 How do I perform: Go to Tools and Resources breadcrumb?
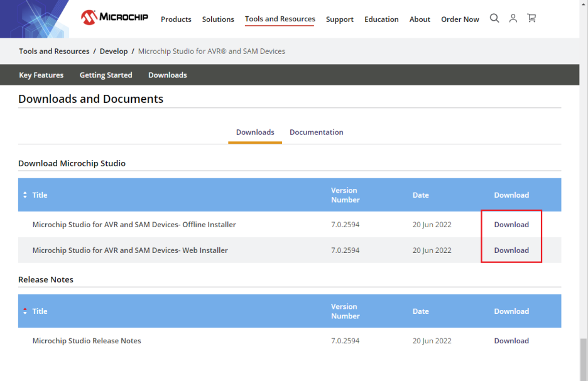[x=54, y=51]
